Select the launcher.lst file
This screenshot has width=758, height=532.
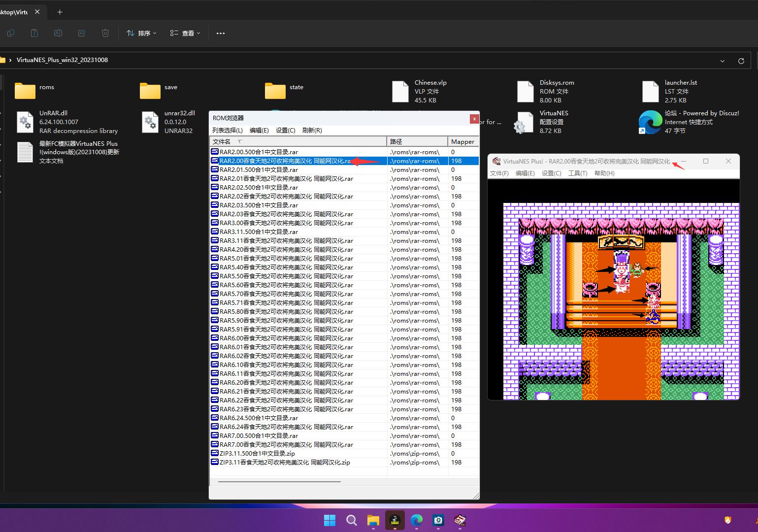pos(670,91)
